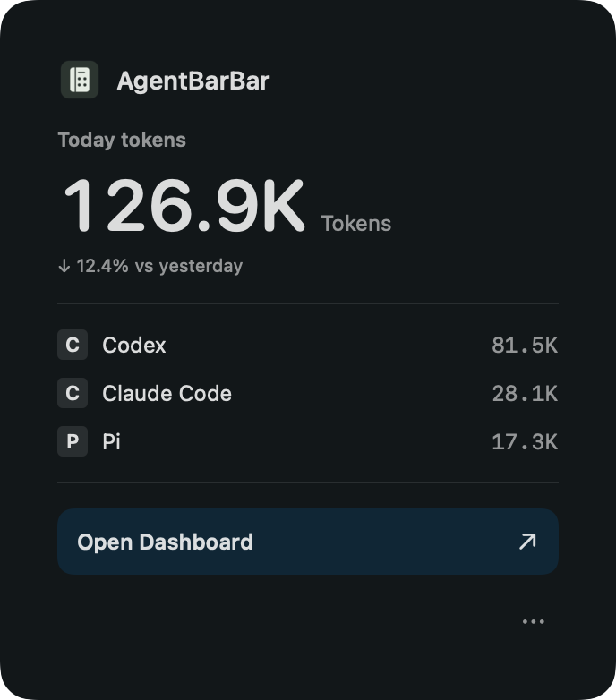Select the Pi row name
This screenshot has height=700, width=616.
coord(112,441)
